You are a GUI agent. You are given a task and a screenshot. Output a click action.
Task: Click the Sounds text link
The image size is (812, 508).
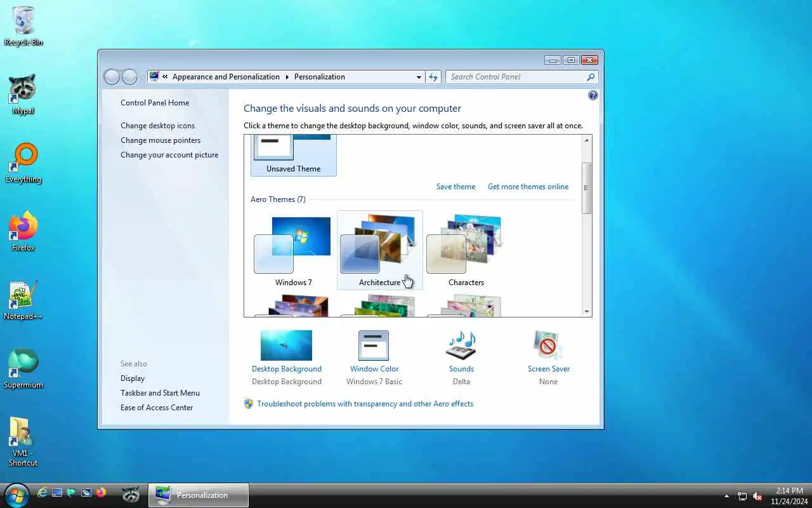(461, 369)
